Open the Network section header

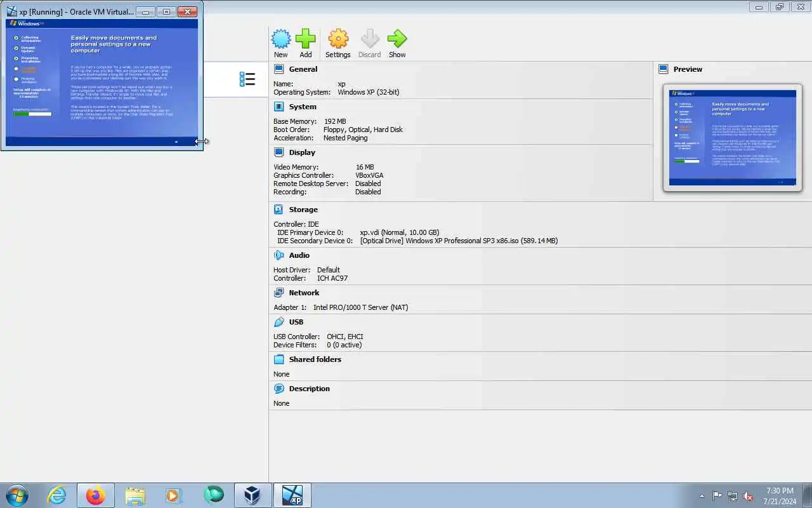click(304, 293)
